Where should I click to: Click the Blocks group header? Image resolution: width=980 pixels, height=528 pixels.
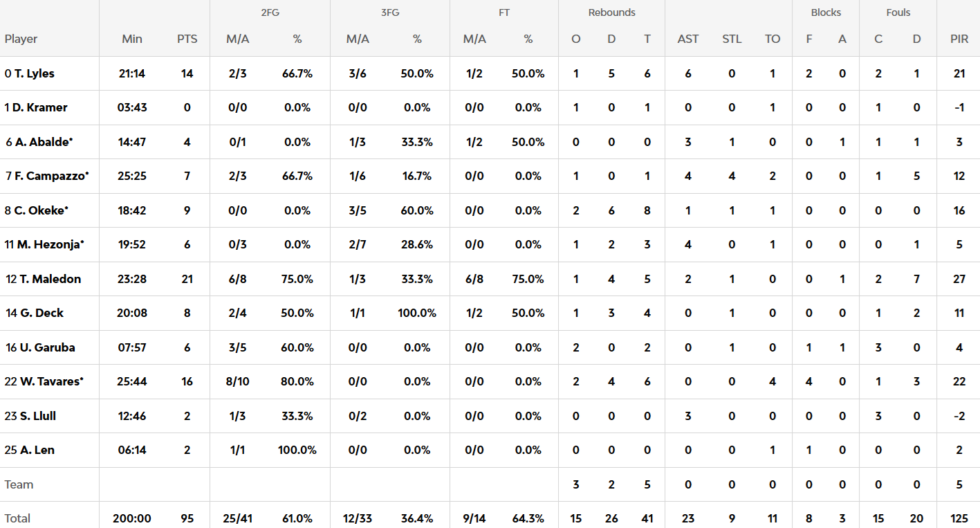tap(826, 12)
